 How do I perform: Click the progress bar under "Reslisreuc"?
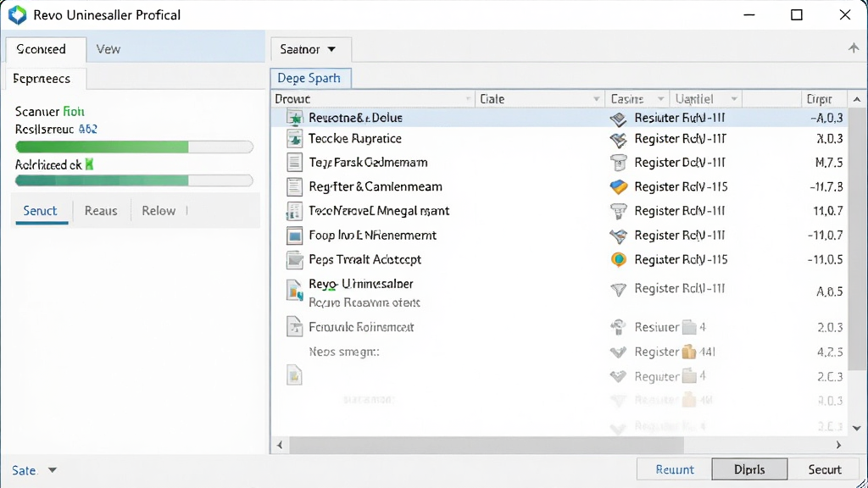(x=135, y=147)
